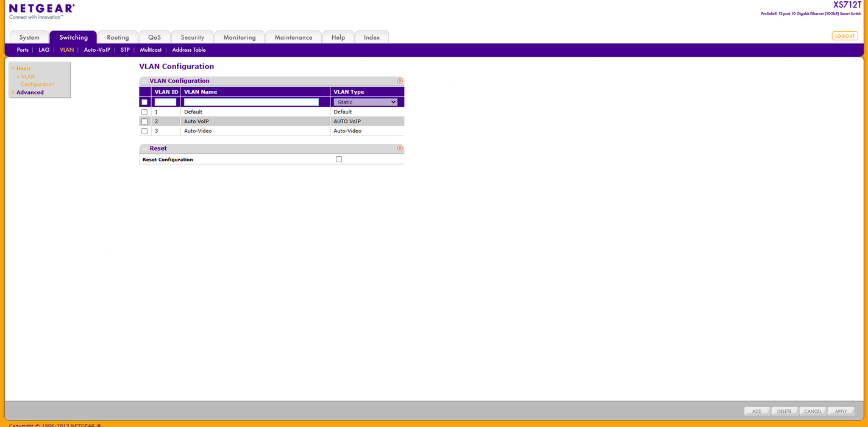
Task: Go to VLAN submenu
Action: point(66,50)
